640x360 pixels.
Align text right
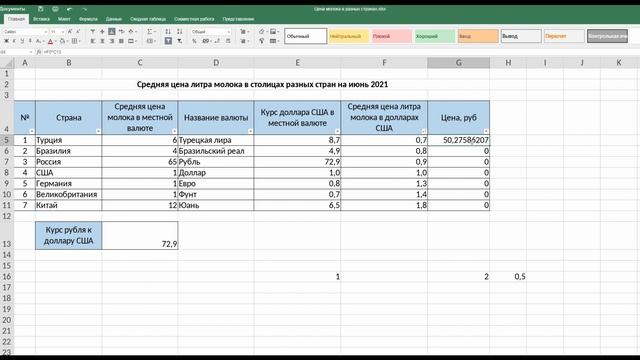pyautogui.click(x=112, y=41)
